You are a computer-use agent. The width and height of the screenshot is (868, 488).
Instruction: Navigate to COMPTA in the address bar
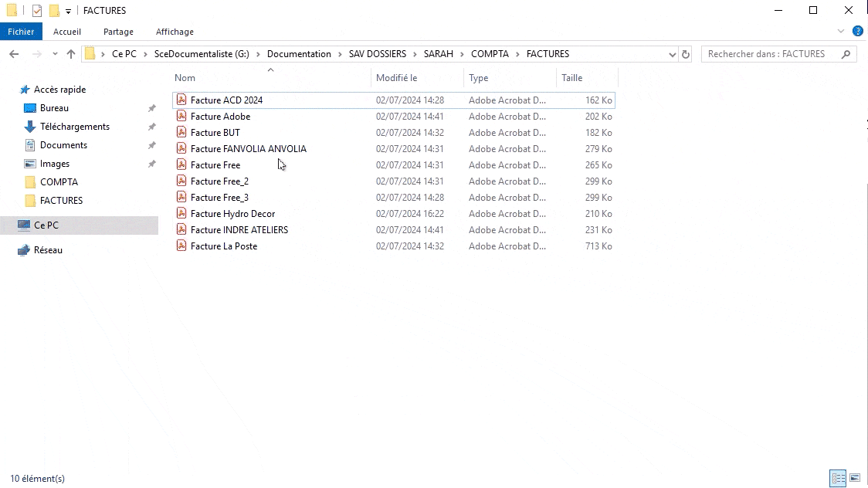click(490, 54)
